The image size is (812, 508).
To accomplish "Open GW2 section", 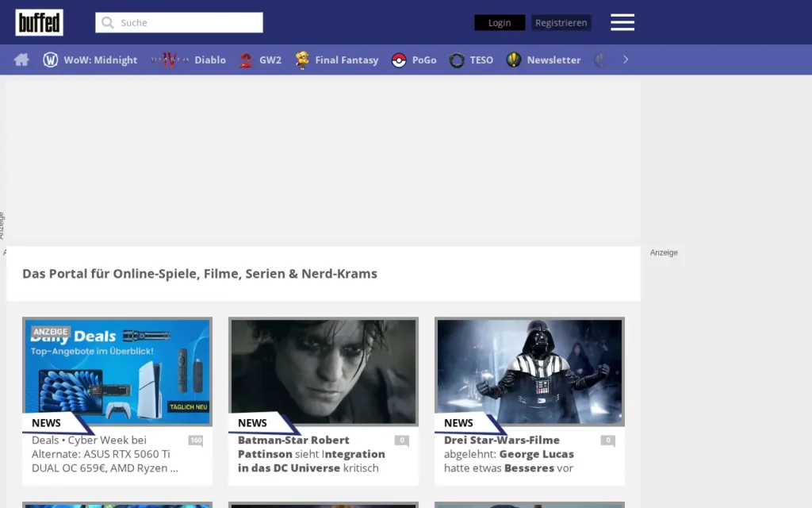I will tap(270, 60).
